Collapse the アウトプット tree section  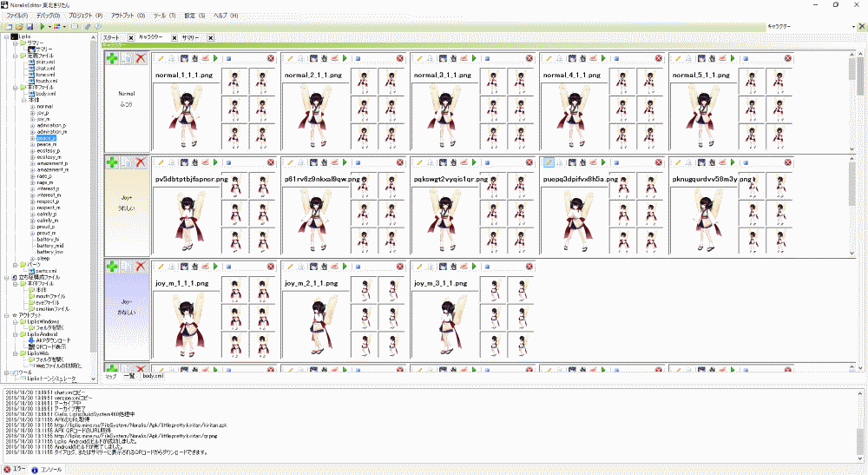[x=6, y=315]
